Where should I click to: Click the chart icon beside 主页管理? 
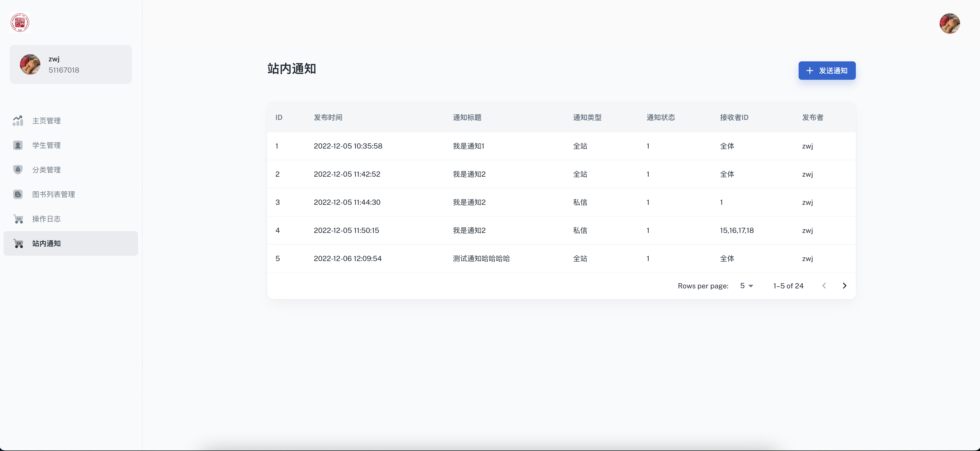[x=18, y=121]
